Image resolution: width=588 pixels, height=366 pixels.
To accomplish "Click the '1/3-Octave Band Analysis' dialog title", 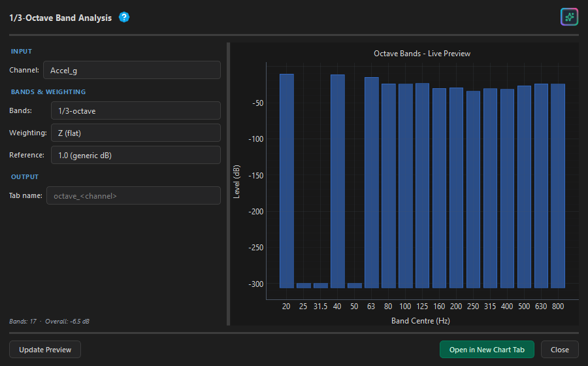I will [x=60, y=18].
